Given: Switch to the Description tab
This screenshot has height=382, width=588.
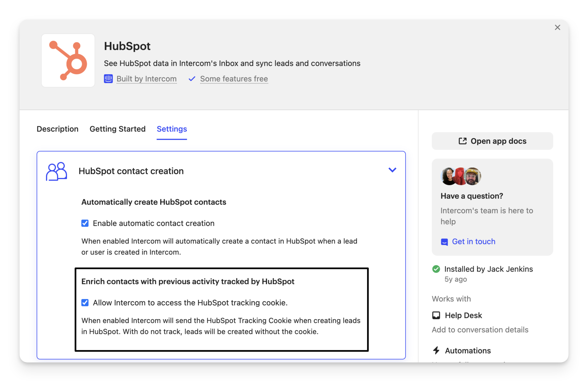Looking at the screenshot, I should pyautogui.click(x=57, y=129).
